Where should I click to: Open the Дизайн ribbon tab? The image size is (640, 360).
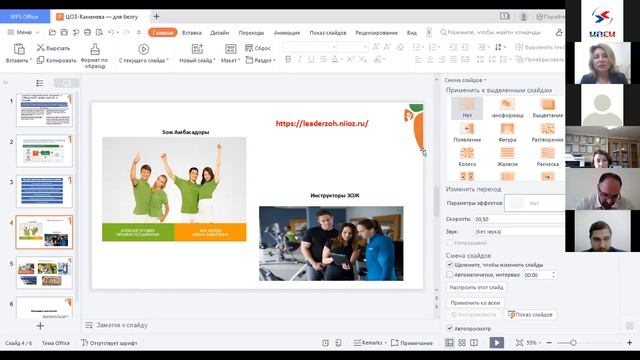click(220, 33)
